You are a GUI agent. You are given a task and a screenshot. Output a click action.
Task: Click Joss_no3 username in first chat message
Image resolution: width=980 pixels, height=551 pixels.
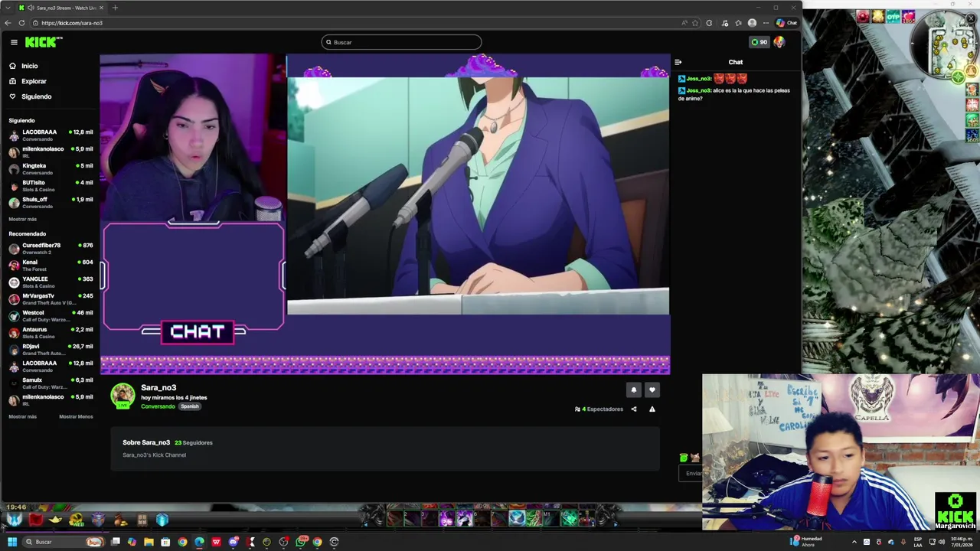pos(698,78)
